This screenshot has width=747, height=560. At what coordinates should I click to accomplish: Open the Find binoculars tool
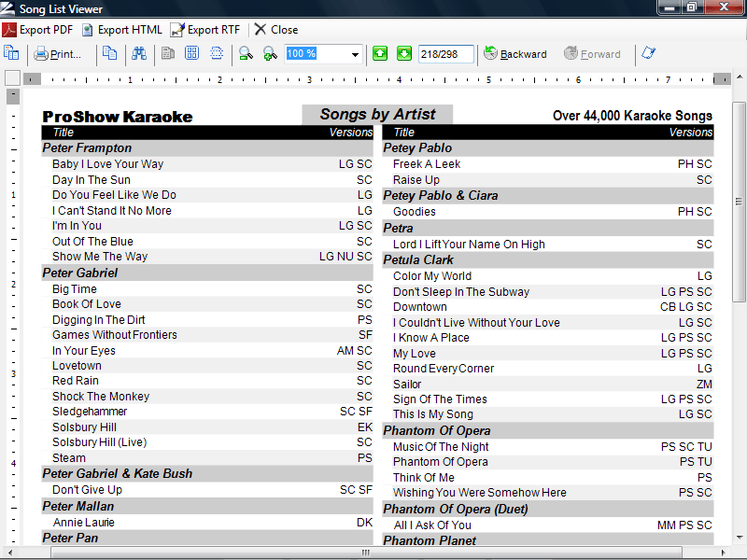(x=137, y=54)
